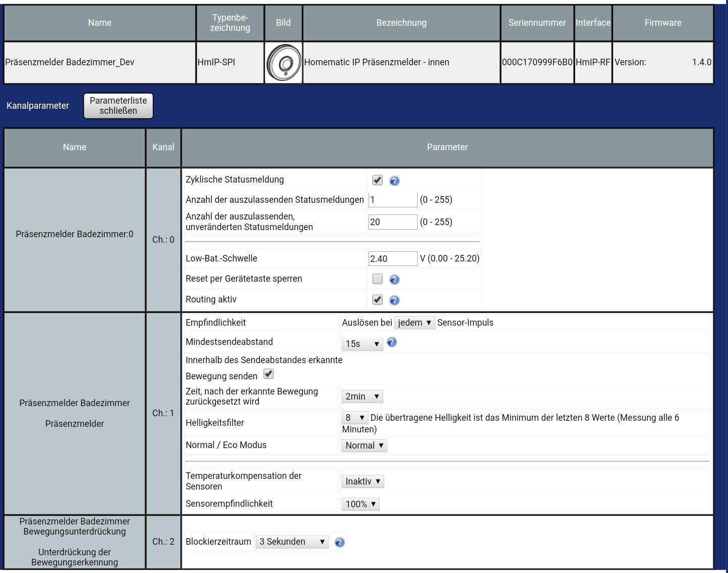Open Blockierzeitraum 3 Sekunden dropdown
Image resolution: width=728 pixels, height=573 pixels.
coord(292,542)
